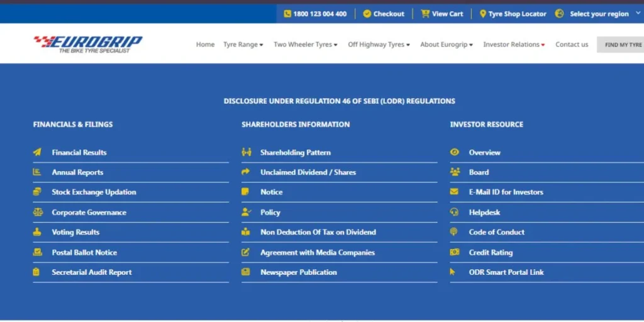Open the Postal Ballot Notice link

tap(84, 252)
